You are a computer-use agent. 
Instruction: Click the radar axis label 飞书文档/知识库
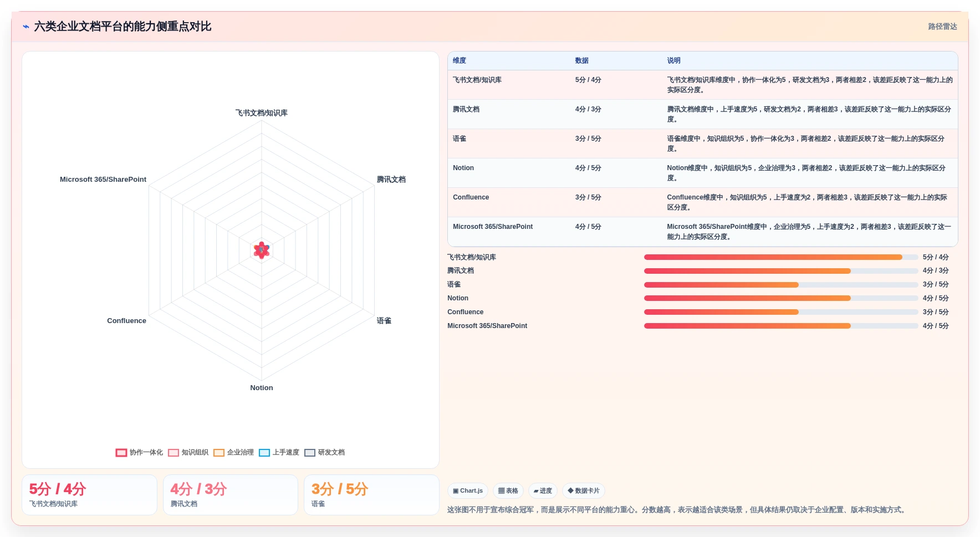click(262, 113)
